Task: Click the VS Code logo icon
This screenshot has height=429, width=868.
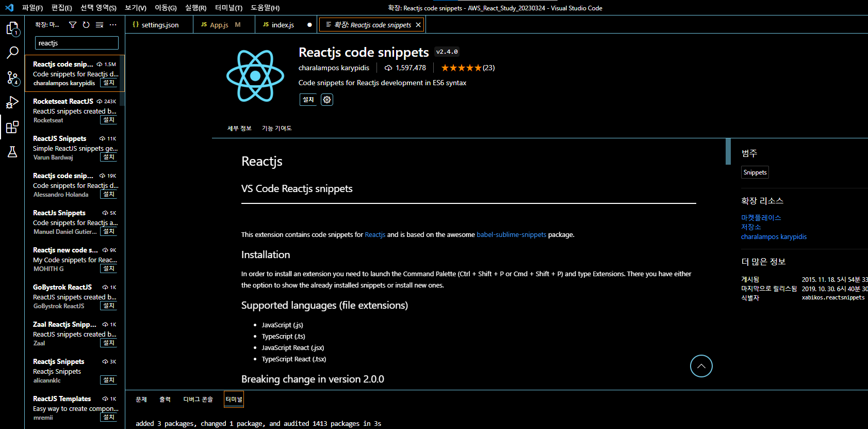Action: [9, 8]
